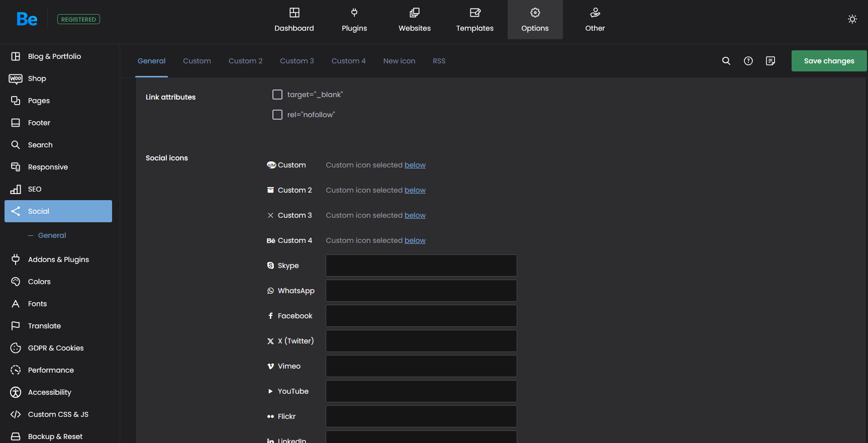Image resolution: width=868 pixels, height=443 pixels.
Task: Switch to the Custom 2 tab
Action: 246,61
